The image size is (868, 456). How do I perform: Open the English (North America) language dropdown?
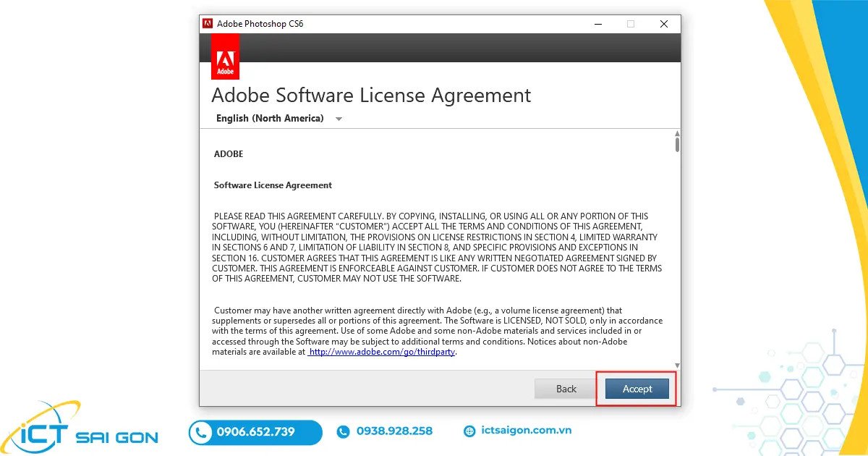tap(270, 118)
